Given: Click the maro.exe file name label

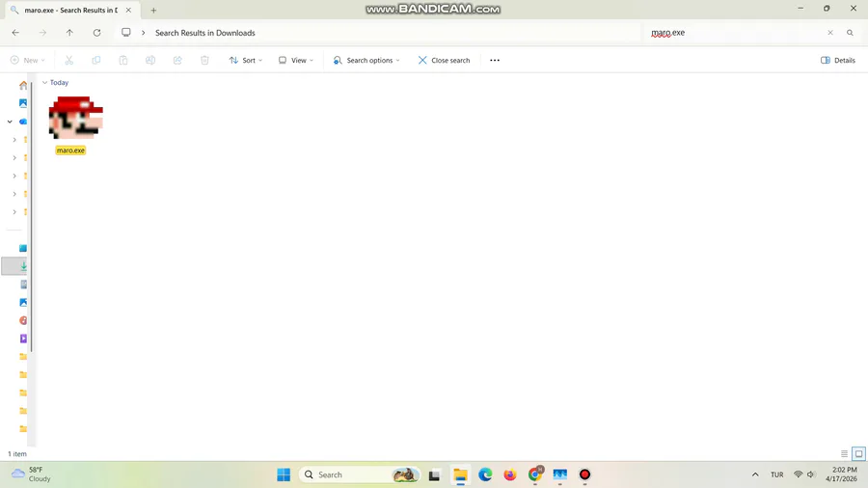Looking at the screenshot, I should pyautogui.click(x=70, y=150).
